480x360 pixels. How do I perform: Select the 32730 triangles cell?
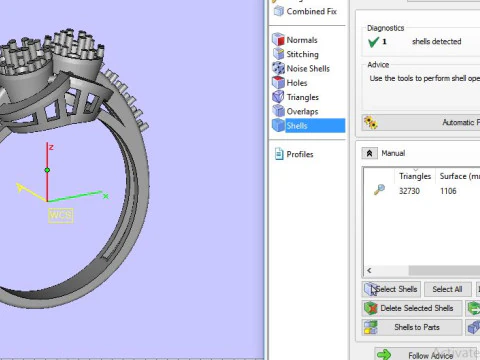[409, 191]
